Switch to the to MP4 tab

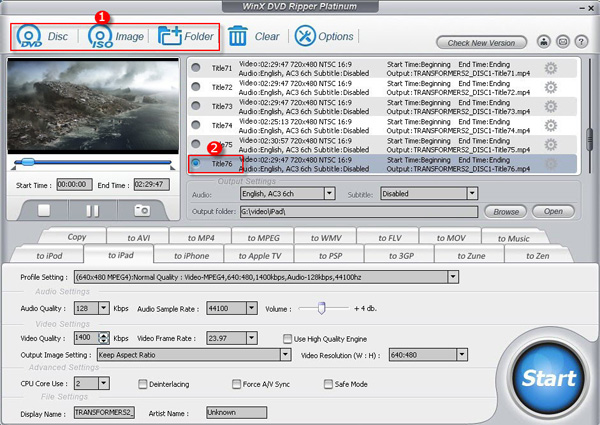[x=201, y=238]
